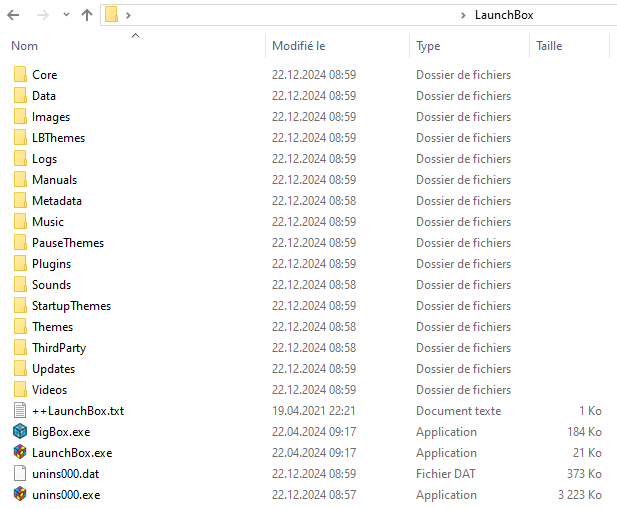Click the folder name PauseThemes
This screenshot has width=617, height=509.
tap(68, 243)
